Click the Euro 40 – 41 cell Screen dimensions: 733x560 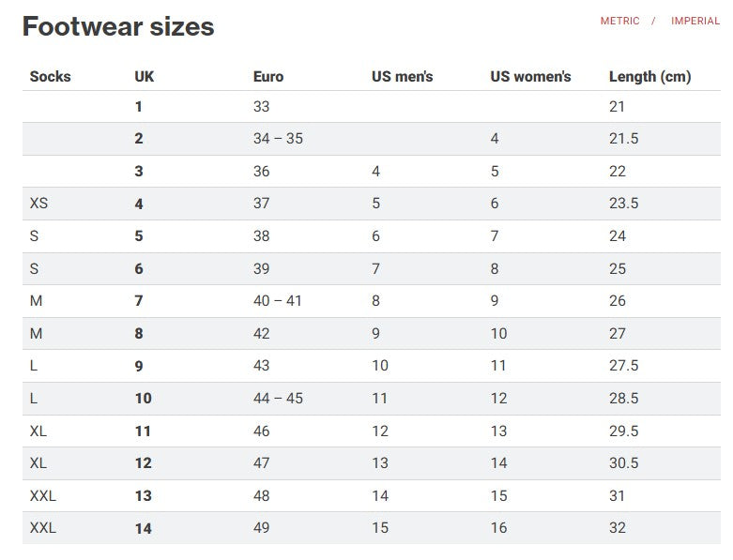tap(278, 301)
